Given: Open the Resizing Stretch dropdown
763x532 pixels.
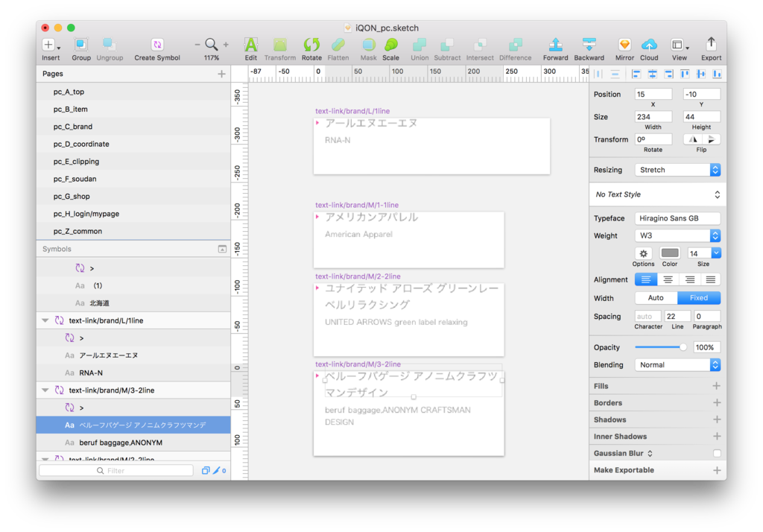Looking at the screenshot, I should (x=677, y=170).
